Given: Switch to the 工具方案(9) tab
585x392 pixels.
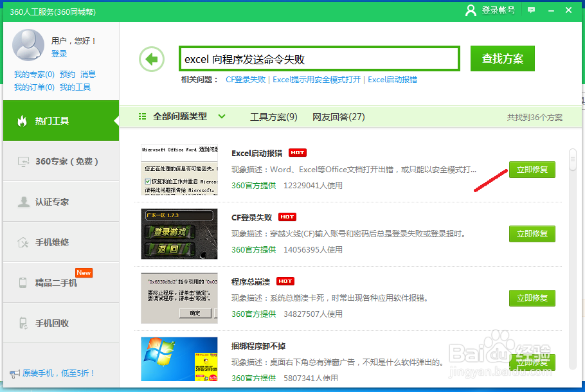Looking at the screenshot, I should (x=273, y=117).
